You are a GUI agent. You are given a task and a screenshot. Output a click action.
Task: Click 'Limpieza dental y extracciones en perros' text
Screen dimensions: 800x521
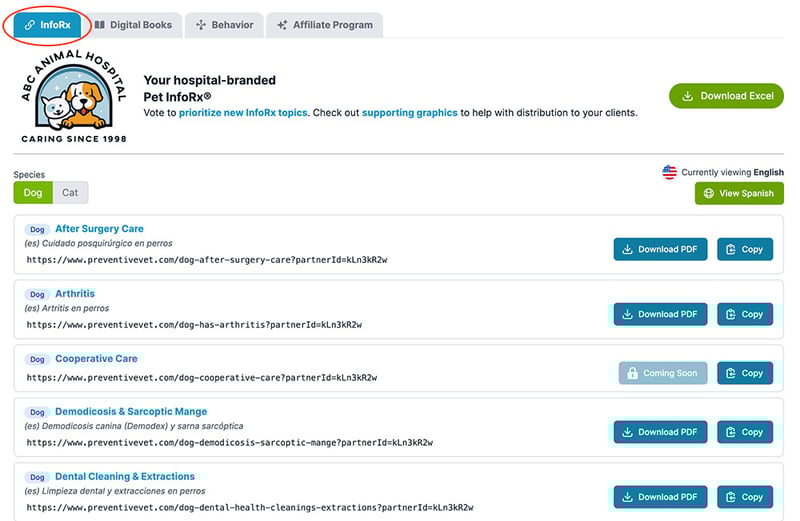click(123, 491)
